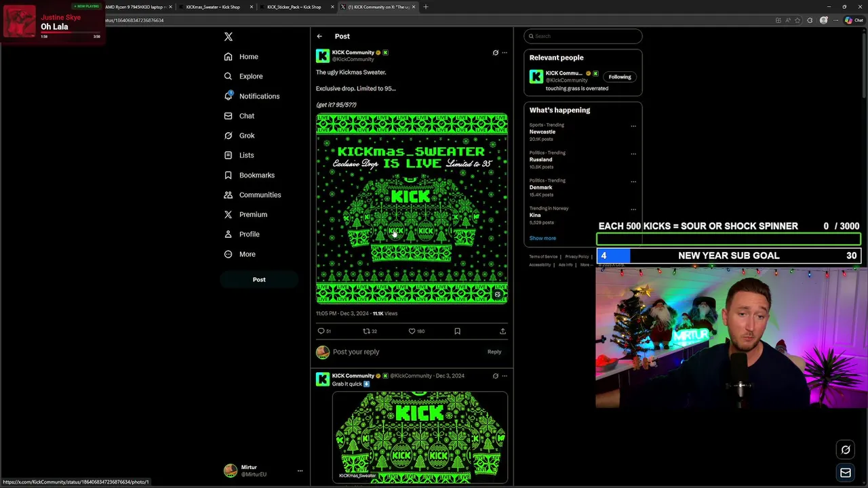Screen dimensions: 868x488
Task: Open a new browser tab
Action: point(426,7)
